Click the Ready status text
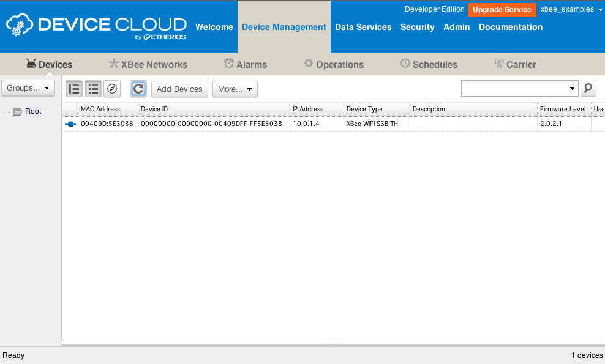This screenshot has width=605, height=364. pos(13,355)
